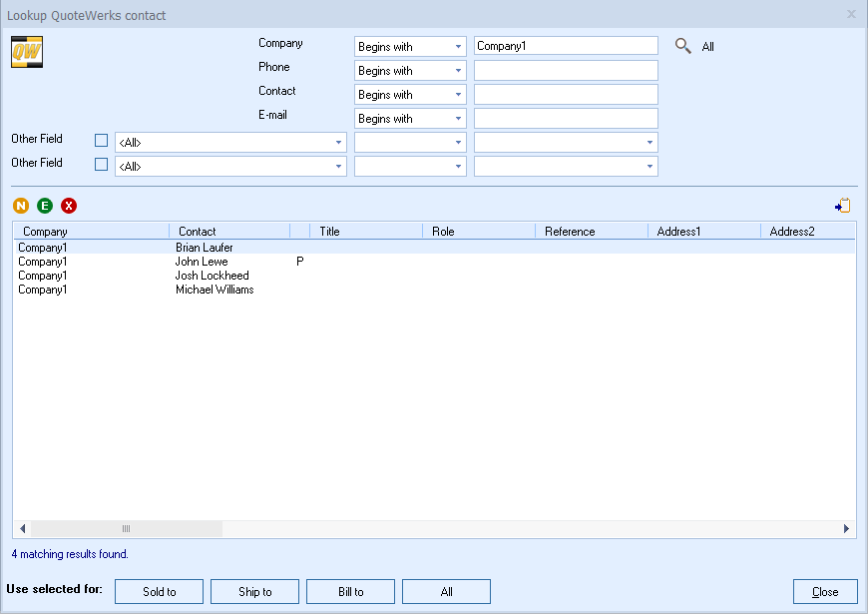Expand the first Other Field <All> dropdown

pyautogui.click(x=230, y=142)
